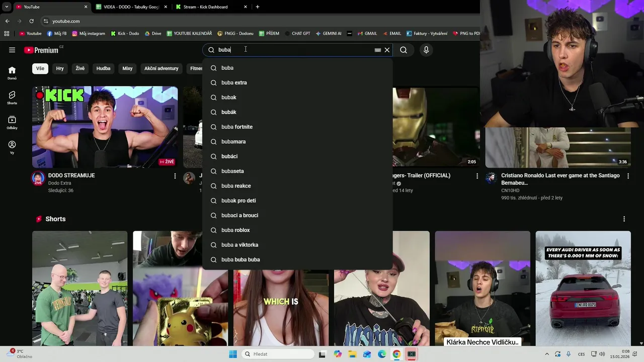Image resolution: width=644 pixels, height=362 pixels.
Task: Open the on-screen keyboard icon in search box
Action: click(378, 50)
